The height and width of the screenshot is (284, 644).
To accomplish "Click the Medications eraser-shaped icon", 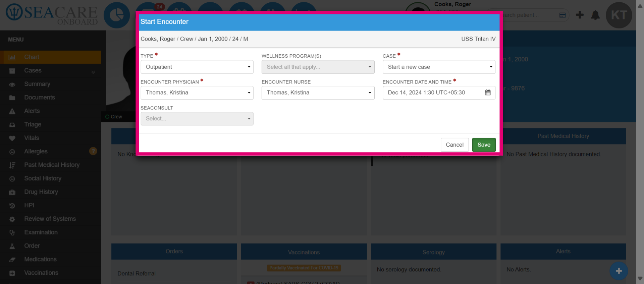I will click(12, 260).
